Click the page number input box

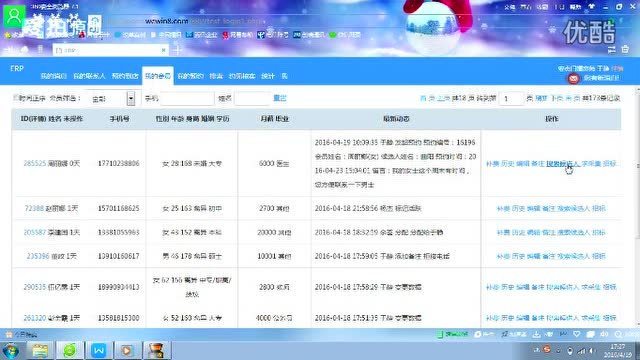click(x=511, y=98)
